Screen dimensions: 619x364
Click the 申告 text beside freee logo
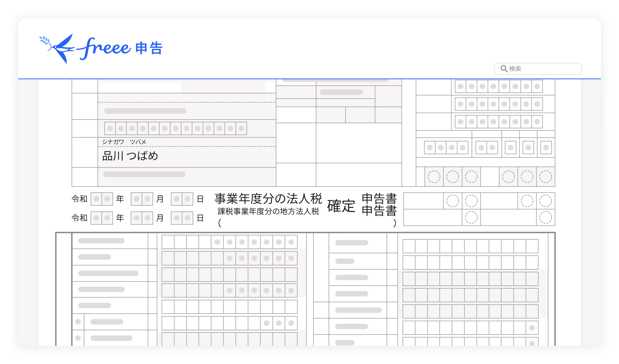tap(149, 49)
